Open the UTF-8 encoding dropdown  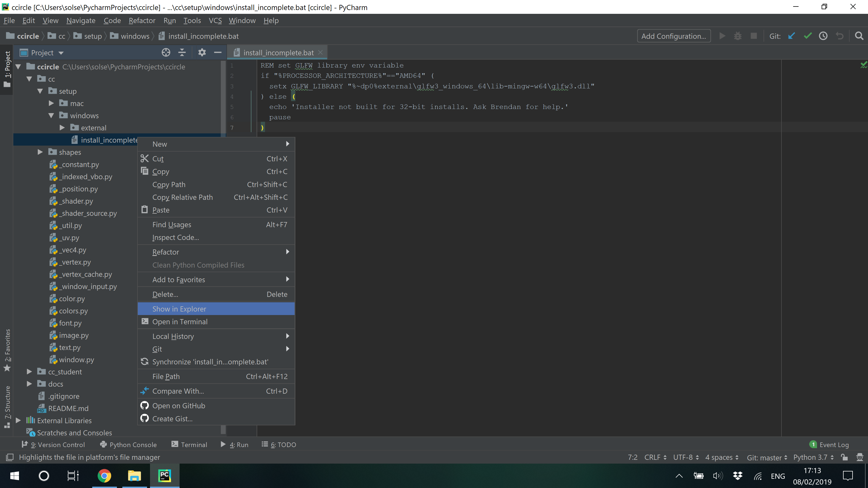686,457
